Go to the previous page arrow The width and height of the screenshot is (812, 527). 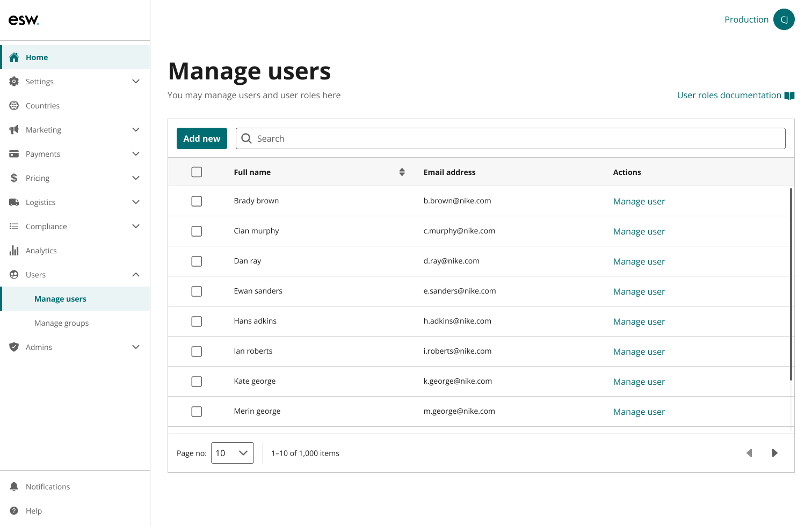749,453
